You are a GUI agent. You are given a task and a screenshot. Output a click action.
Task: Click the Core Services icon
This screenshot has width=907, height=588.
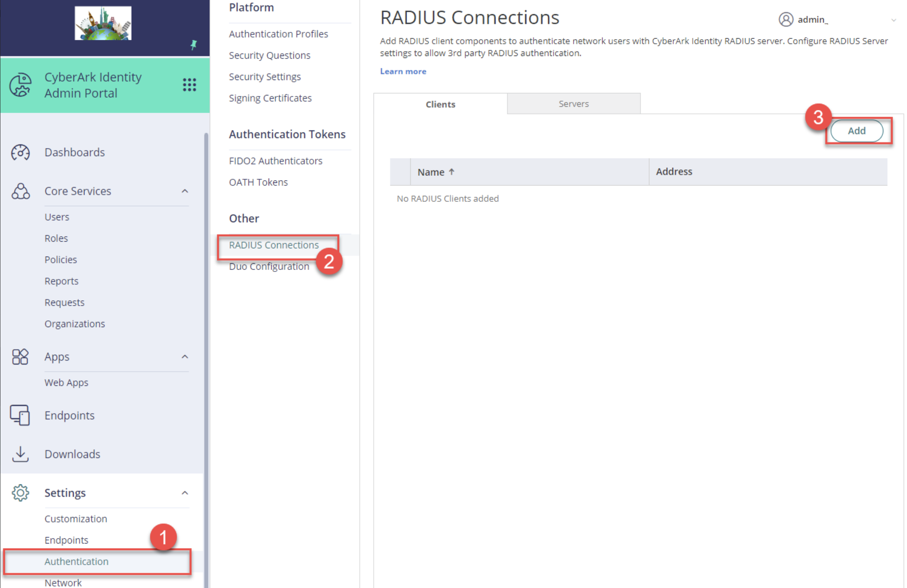[20, 191]
